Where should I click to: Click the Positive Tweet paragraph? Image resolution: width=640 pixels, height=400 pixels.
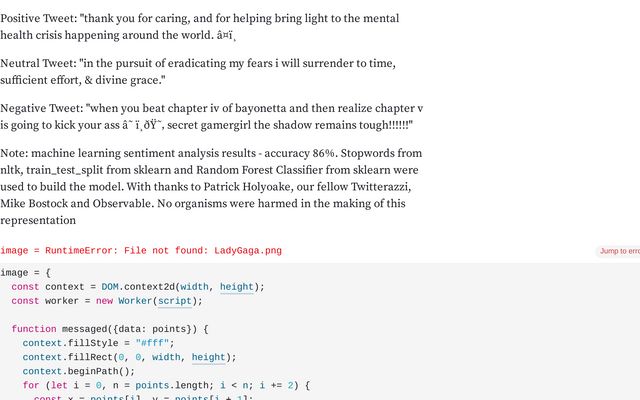click(200, 27)
